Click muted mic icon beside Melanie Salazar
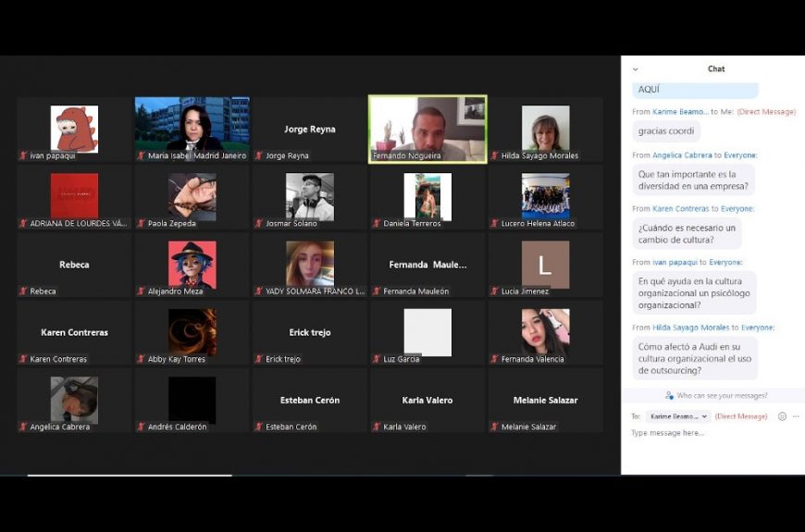 pos(495,427)
